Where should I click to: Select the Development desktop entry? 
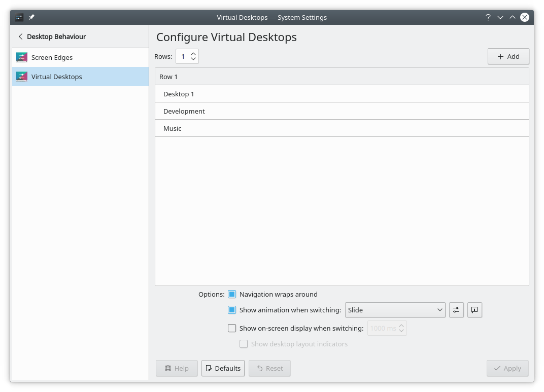point(184,111)
